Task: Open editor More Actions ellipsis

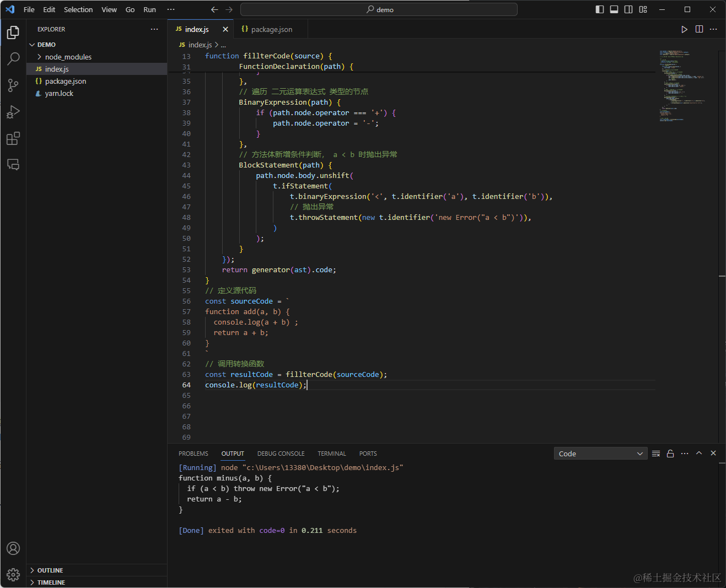Action: (713, 29)
